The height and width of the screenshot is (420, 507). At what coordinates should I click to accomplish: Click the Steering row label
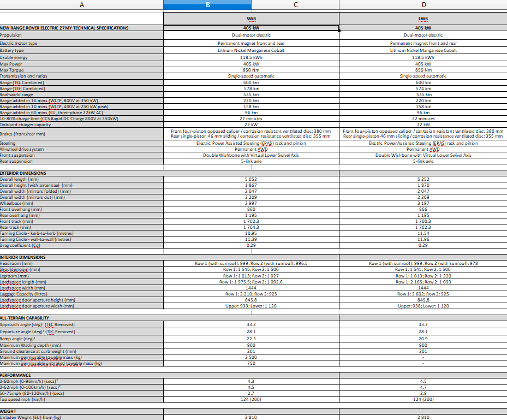tap(81, 143)
